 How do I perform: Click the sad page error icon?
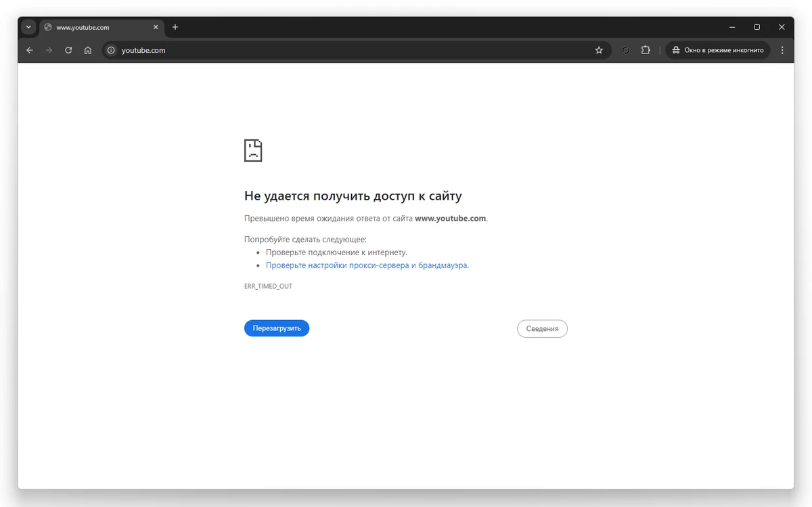(x=253, y=150)
